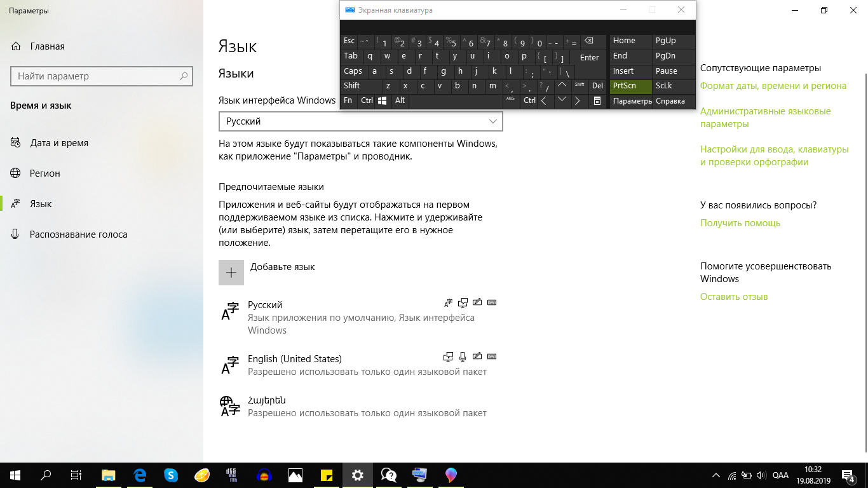Open Microsoft Edge from the taskbar
The image size is (868, 488).
click(140, 475)
